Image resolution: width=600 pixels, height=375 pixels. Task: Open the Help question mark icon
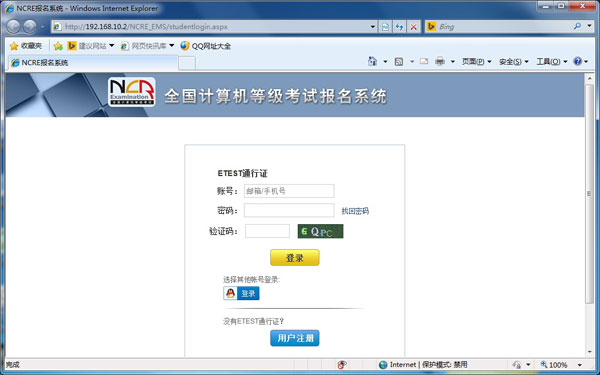pos(577,61)
